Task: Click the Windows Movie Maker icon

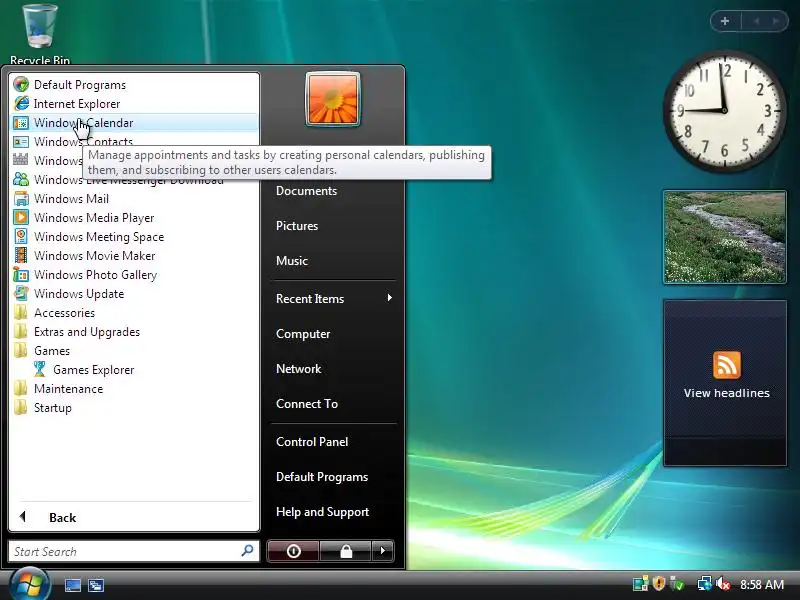Action: pyautogui.click(x=21, y=256)
